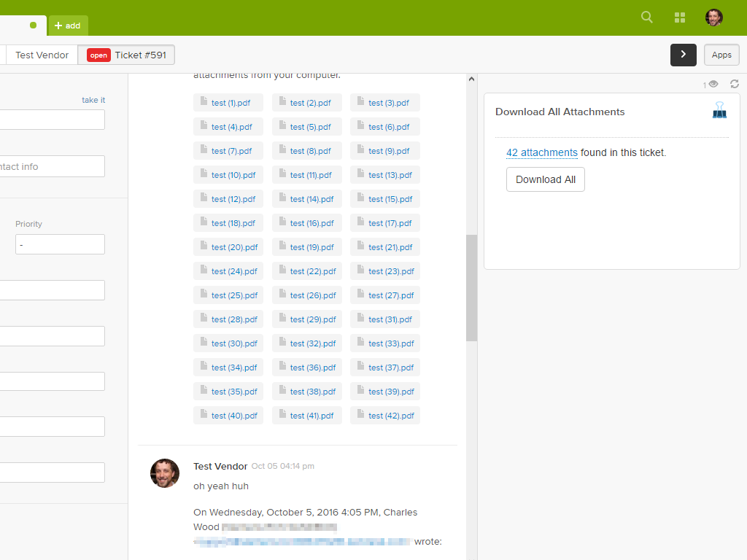
Task: Open the test (1).pdf attachment
Action: [x=231, y=103]
